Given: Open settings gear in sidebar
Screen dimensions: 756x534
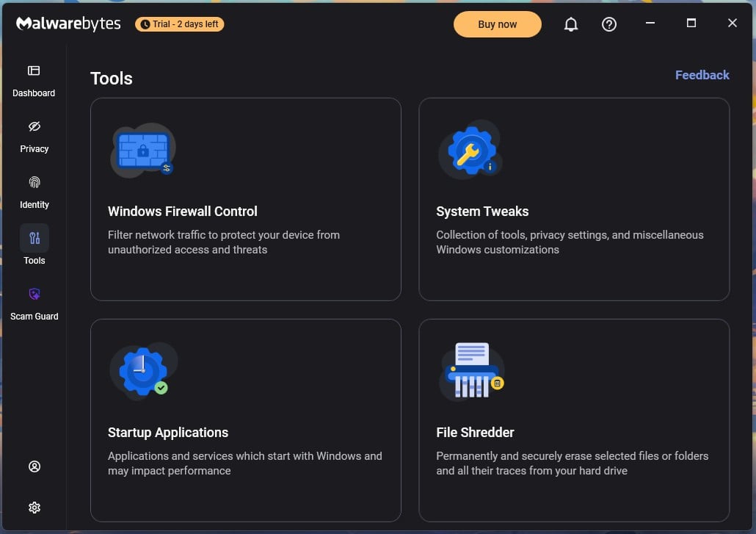Looking at the screenshot, I should click(x=34, y=508).
